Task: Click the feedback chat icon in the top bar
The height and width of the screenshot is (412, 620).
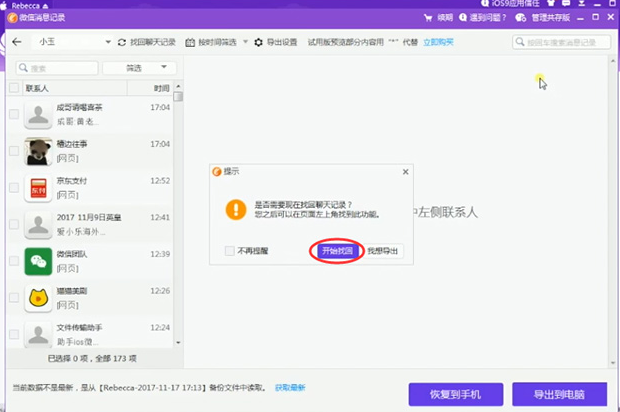Action: [566, 3]
